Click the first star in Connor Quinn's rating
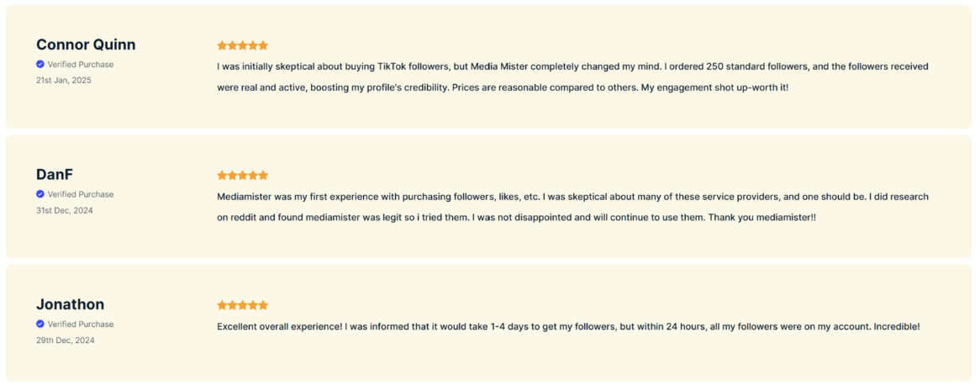This screenshot has width=980, height=385. (222, 45)
